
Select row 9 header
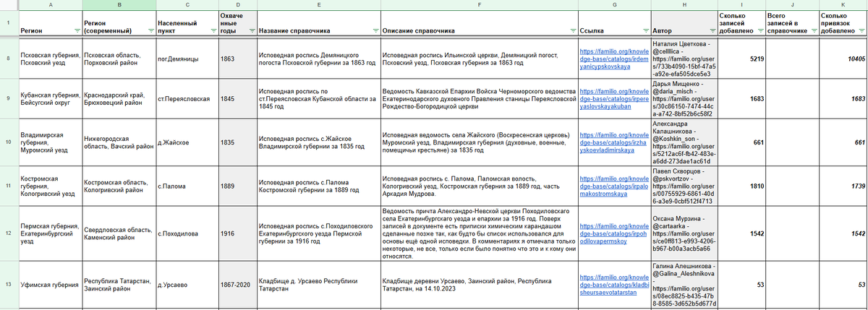click(x=9, y=98)
